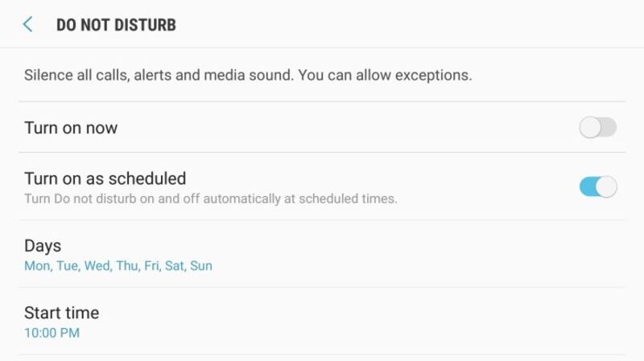Click Thu in the days list

coord(128,265)
